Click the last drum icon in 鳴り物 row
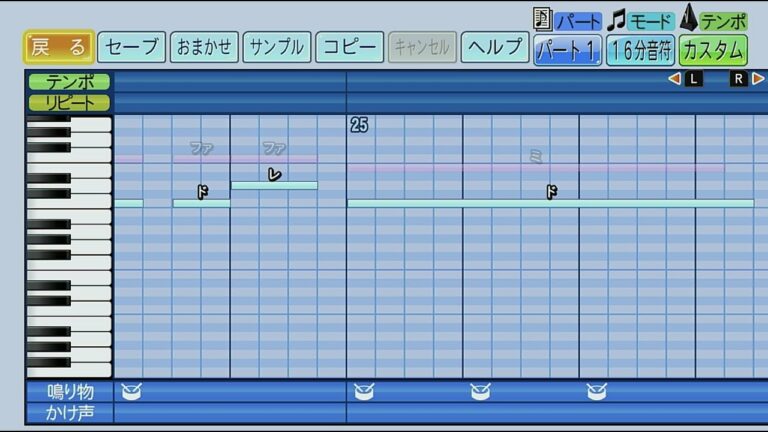The image size is (768, 432). point(596,391)
